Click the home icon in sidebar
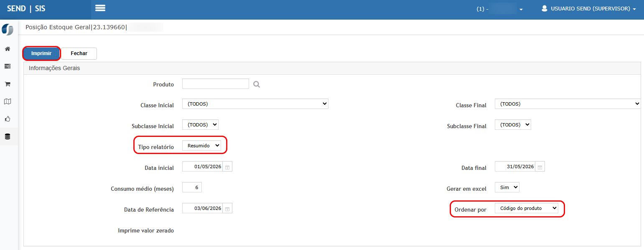 pos(7,49)
